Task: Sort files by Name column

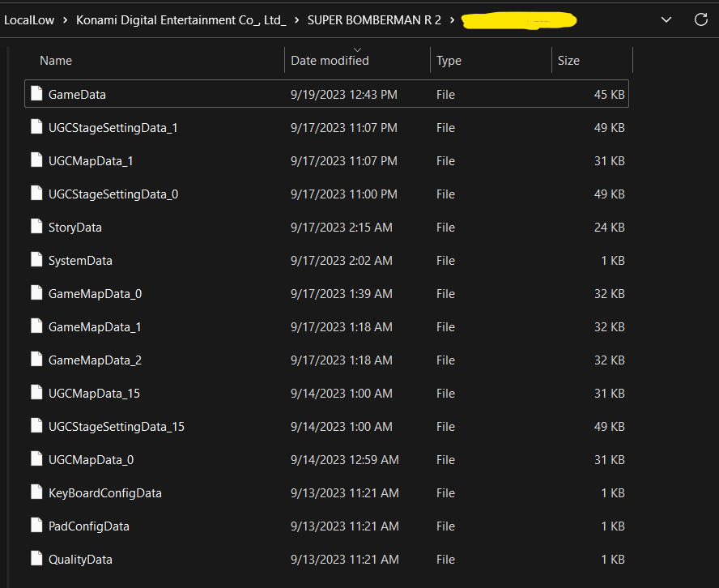Action: pos(56,61)
